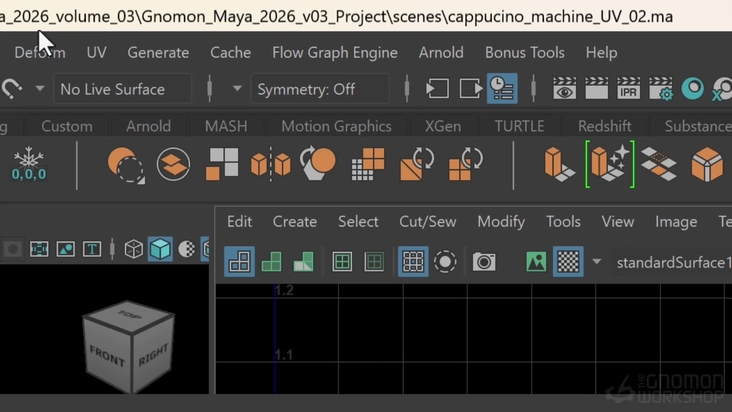The image size is (732, 412).
Task: Toggle wireframe UV shell display
Action: (x=239, y=261)
